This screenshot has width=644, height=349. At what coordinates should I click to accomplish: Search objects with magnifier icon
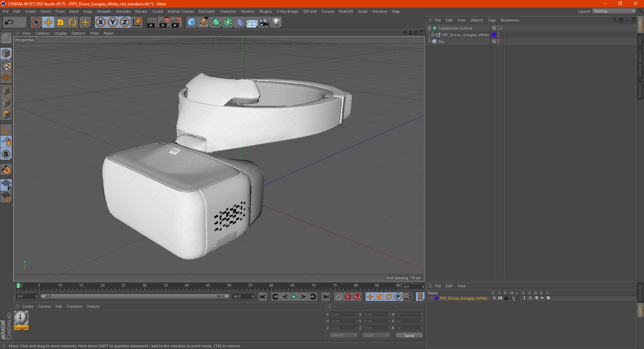[615, 20]
